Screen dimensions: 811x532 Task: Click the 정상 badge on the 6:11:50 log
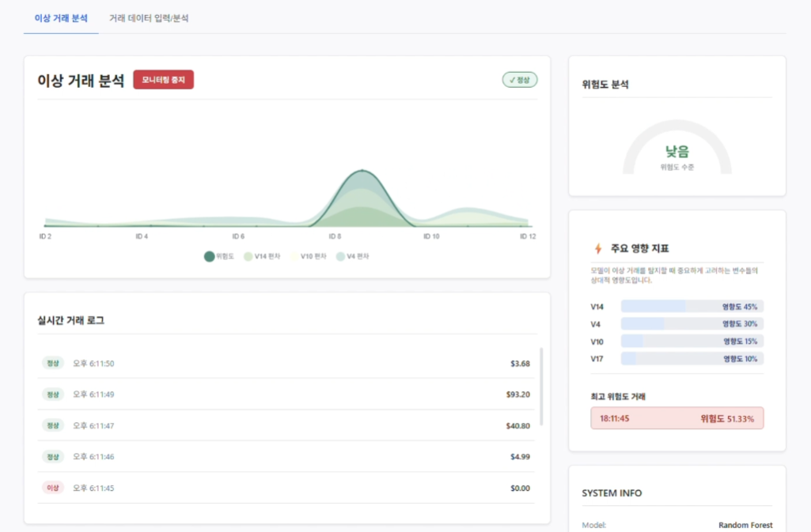pyautogui.click(x=53, y=364)
